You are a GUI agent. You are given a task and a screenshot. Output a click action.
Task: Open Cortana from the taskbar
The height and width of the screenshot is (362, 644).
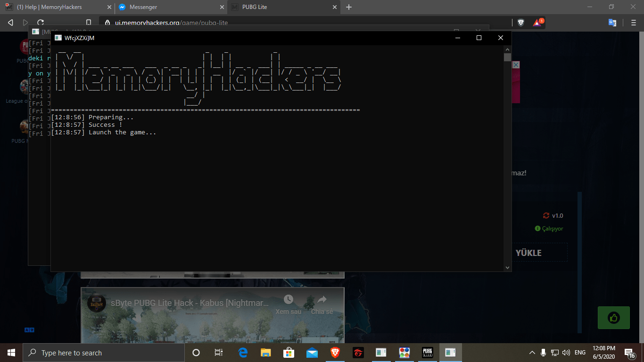coord(196,353)
